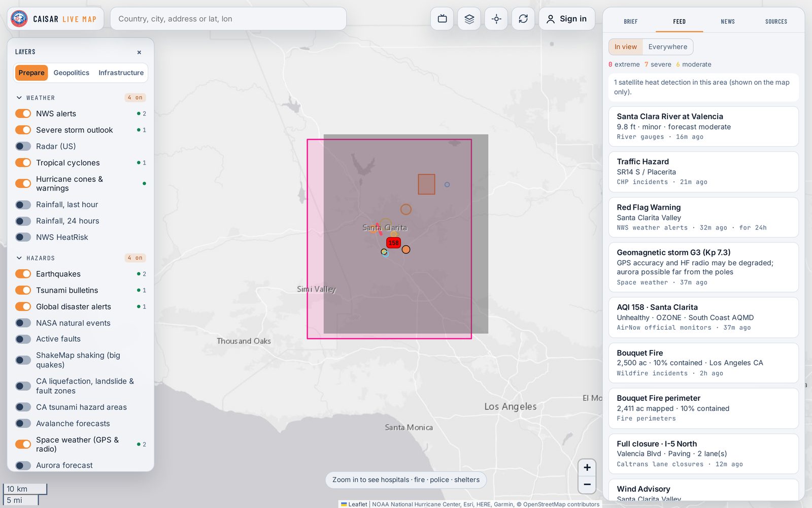Open the News tab

coord(728,21)
